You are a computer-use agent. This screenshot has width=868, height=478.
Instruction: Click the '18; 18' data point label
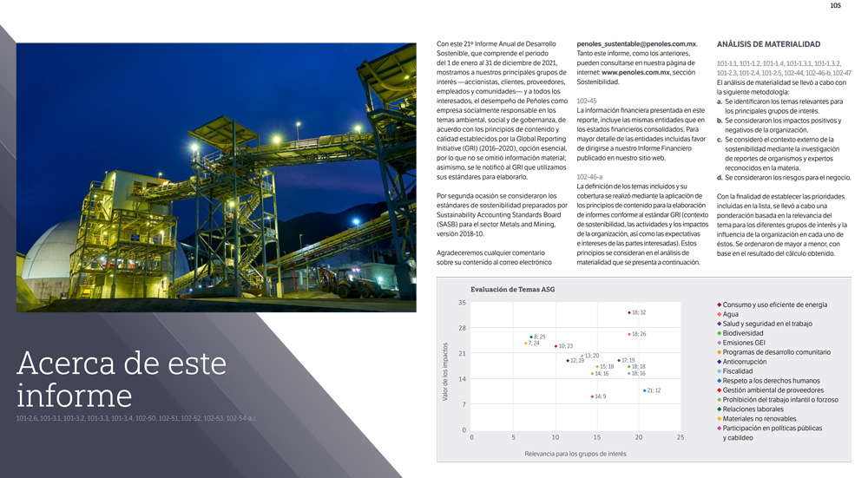click(x=638, y=367)
